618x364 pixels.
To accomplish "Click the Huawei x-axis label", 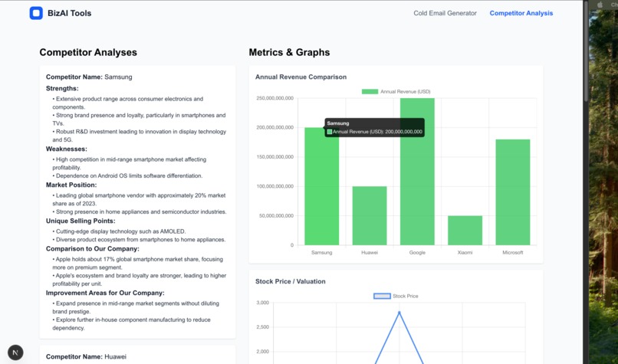I will coord(370,253).
